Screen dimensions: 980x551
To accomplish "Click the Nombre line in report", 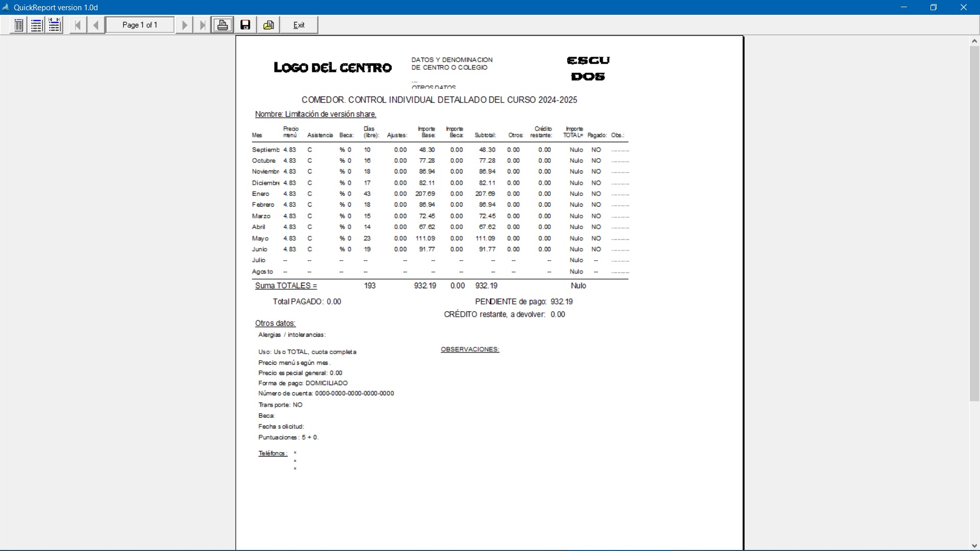I will pos(315,114).
